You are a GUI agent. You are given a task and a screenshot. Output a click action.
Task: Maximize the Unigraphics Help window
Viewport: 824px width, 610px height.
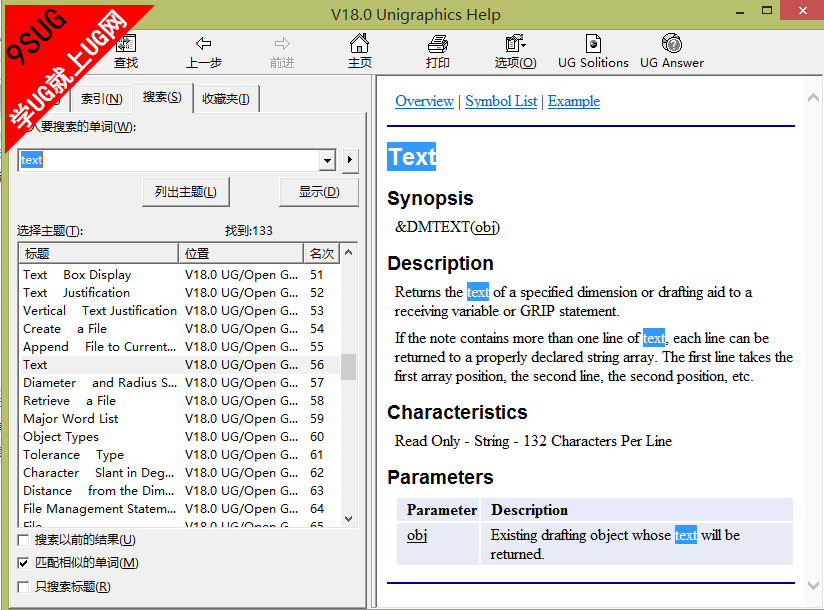pos(767,12)
